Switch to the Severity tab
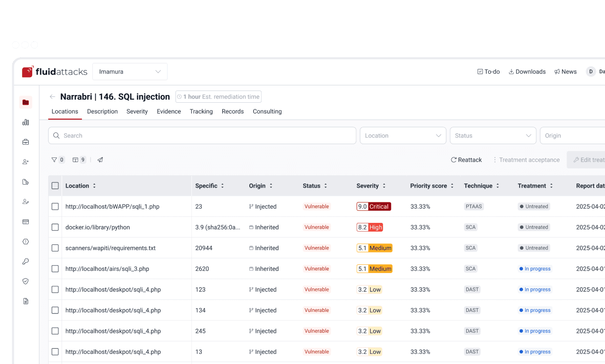 point(137,111)
